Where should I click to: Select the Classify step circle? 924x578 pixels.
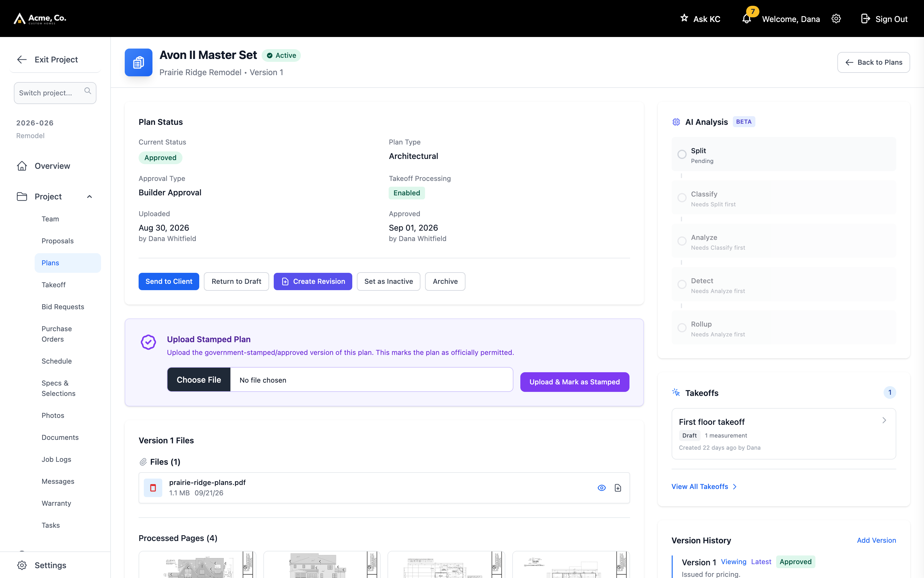click(x=682, y=198)
